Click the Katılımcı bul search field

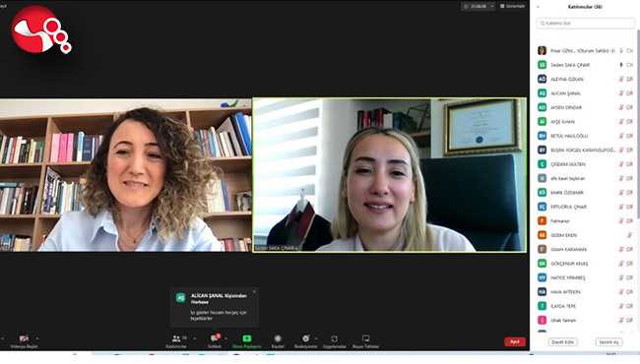pos(585,24)
